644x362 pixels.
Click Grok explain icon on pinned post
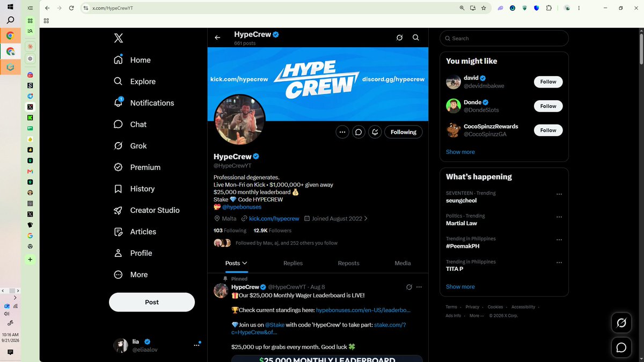pyautogui.click(x=409, y=287)
